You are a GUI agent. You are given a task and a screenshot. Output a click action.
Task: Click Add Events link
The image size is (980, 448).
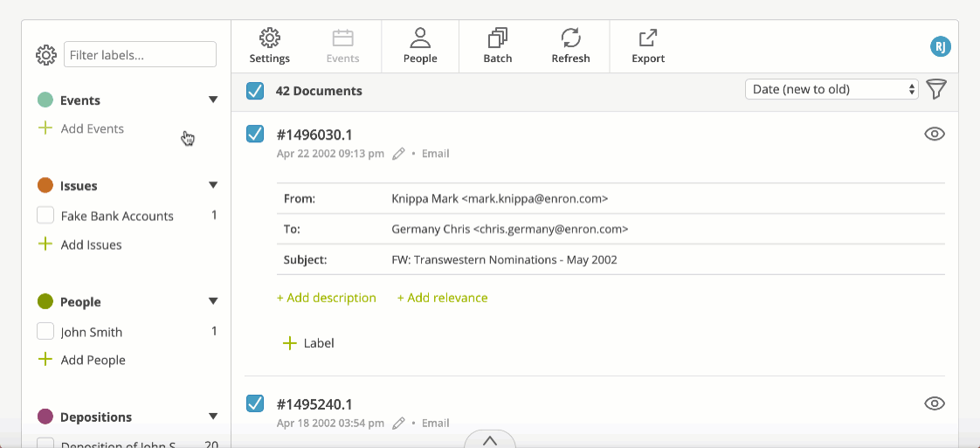coord(93,128)
